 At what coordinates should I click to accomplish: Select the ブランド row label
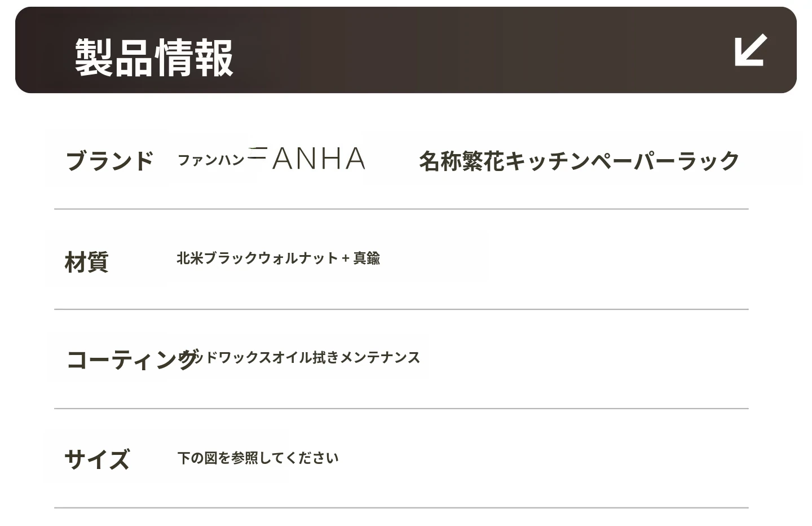(x=110, y=161)
